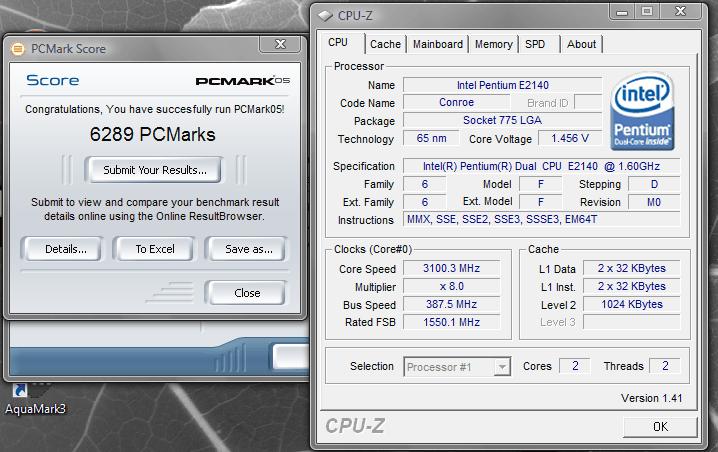Click the Specification field text
This screenshot has width=718, height=452.
(x=541, y=166)
